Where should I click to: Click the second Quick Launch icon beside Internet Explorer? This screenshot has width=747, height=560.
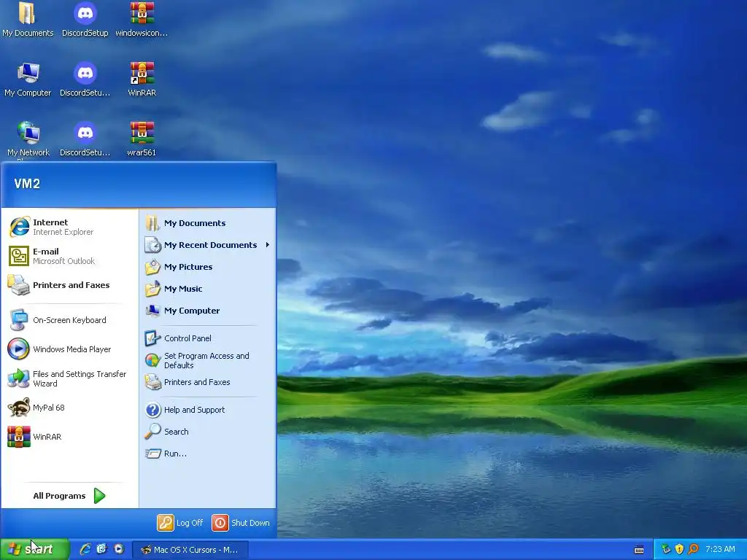tap(101, 549)
